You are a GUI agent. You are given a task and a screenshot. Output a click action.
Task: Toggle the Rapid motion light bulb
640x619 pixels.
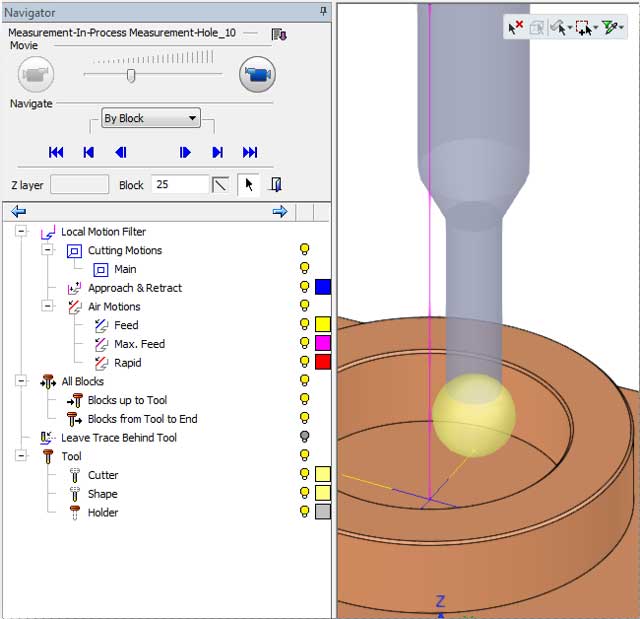(304, 363)
